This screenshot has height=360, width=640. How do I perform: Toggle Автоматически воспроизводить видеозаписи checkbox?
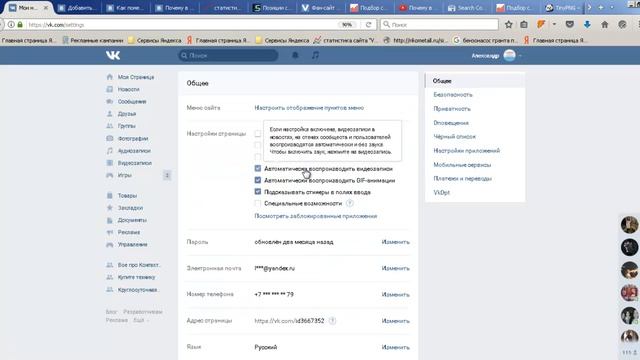[x=258, y=168]
